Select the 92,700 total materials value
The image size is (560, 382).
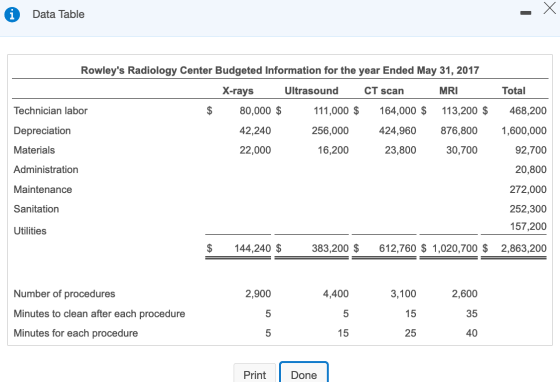tap(531, 150)
